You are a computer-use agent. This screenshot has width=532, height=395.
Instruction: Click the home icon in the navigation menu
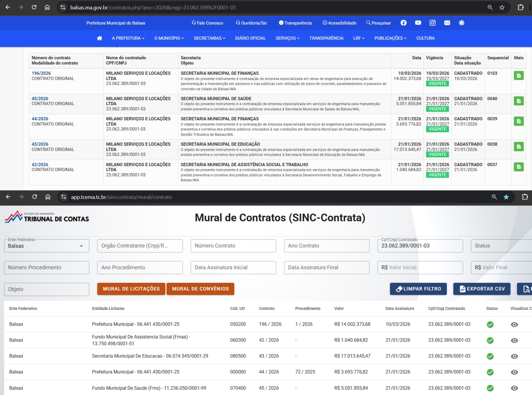tap(99, 38)
